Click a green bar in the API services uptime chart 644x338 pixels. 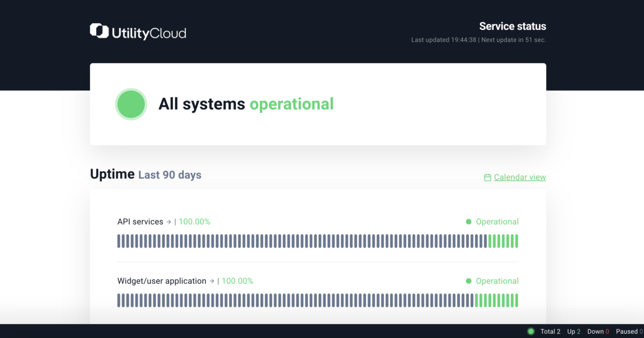(504, 241)
